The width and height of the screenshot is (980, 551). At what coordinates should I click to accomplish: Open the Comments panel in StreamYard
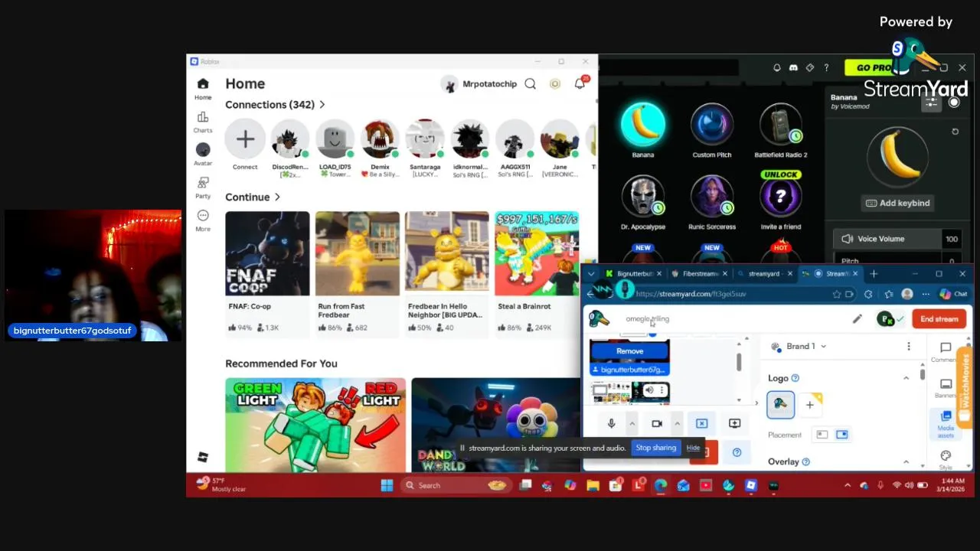click(x=946, y=352)
